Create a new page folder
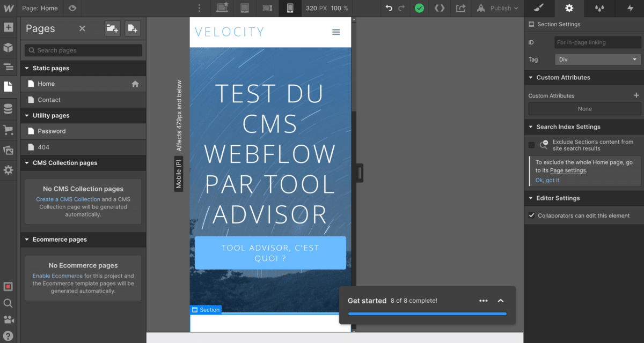This screenshot has width=644, height=343. (x=112, y=28)
